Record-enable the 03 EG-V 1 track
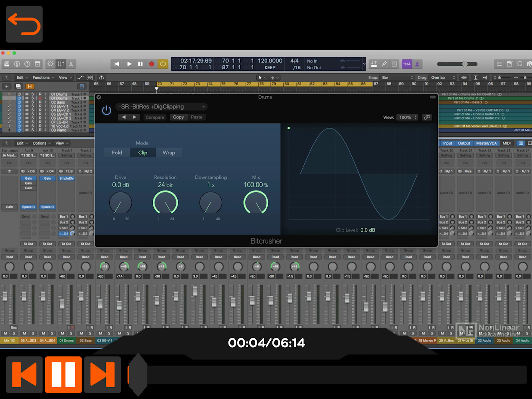Screen dimensions: 532x399 click(40, 106)
